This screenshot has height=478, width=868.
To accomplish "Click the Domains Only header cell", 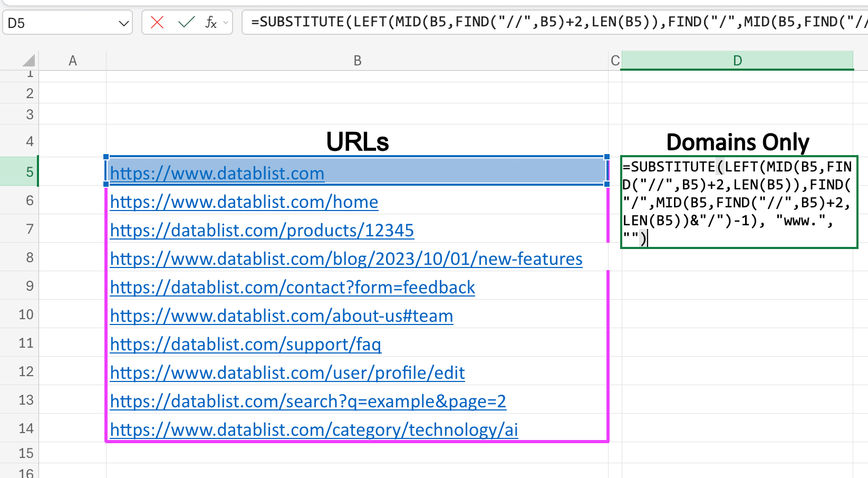I will tap(738, 141).
